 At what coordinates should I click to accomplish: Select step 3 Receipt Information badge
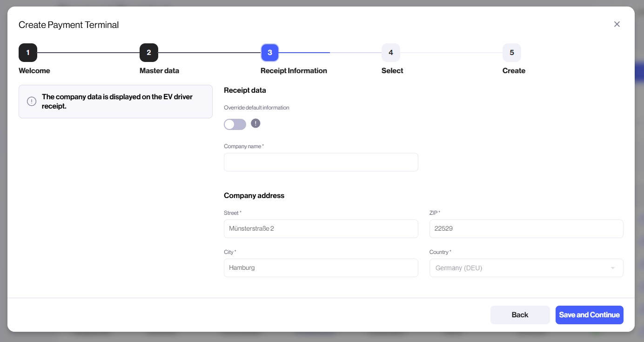[x=270, y=53]
